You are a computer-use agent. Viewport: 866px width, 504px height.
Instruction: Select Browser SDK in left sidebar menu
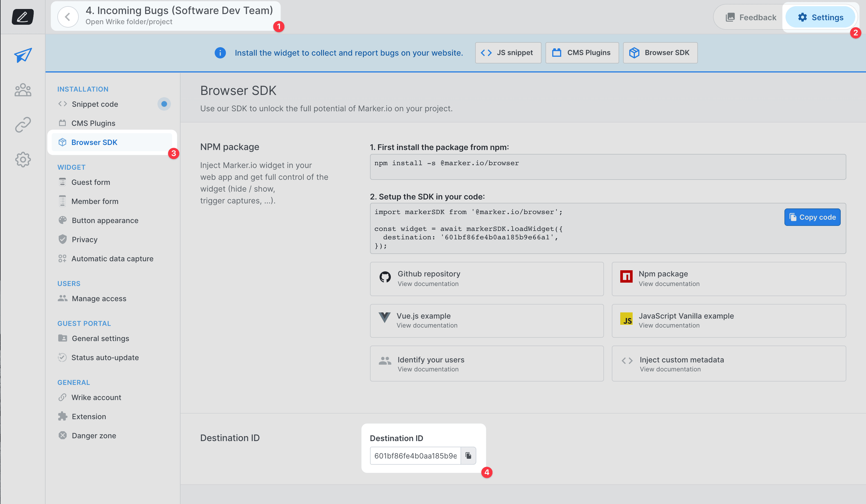[x=94, y=142]
